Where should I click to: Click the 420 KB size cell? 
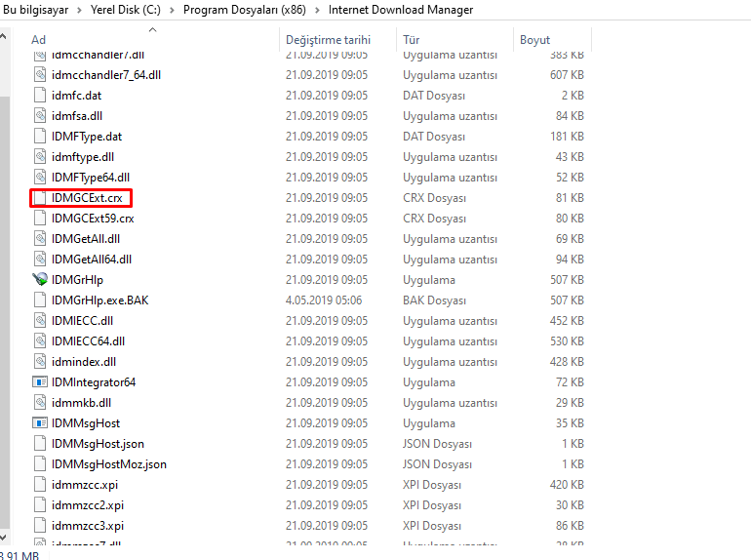pyautogui.click(x=567, y=485)
